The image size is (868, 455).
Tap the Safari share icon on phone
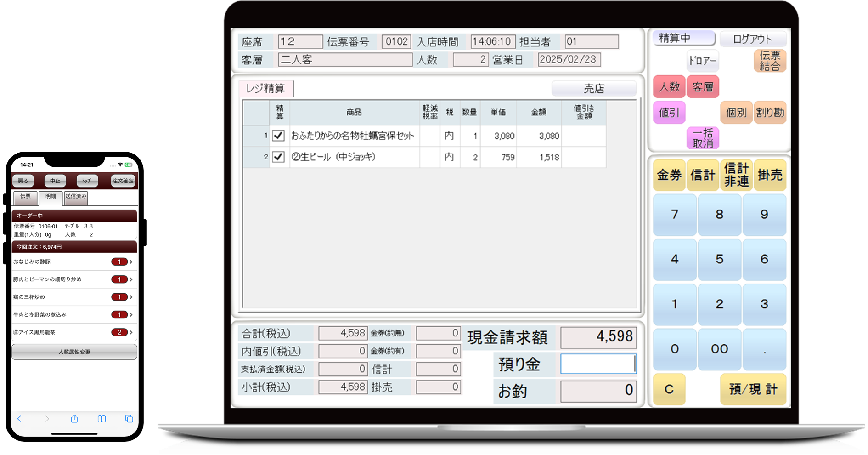point(74,419)
